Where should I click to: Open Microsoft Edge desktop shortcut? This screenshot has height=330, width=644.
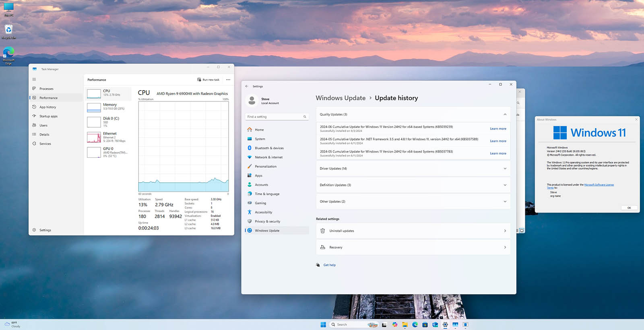tap(8, 56)
